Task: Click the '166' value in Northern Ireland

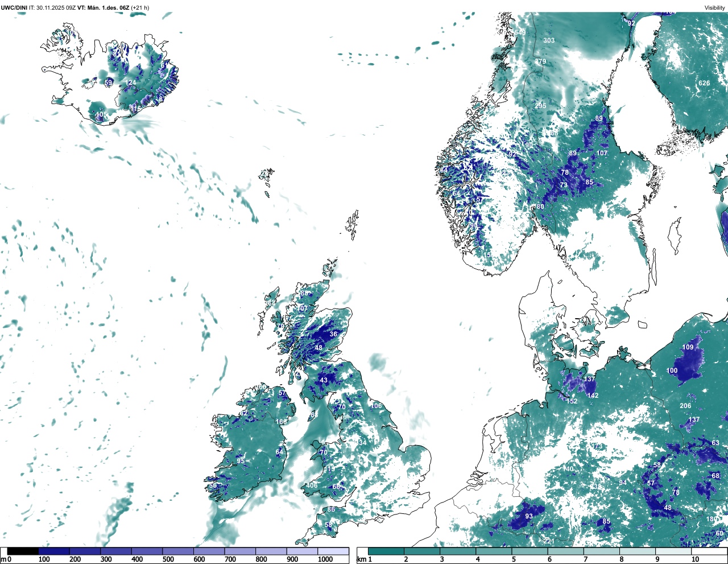Action: (281, 422)
